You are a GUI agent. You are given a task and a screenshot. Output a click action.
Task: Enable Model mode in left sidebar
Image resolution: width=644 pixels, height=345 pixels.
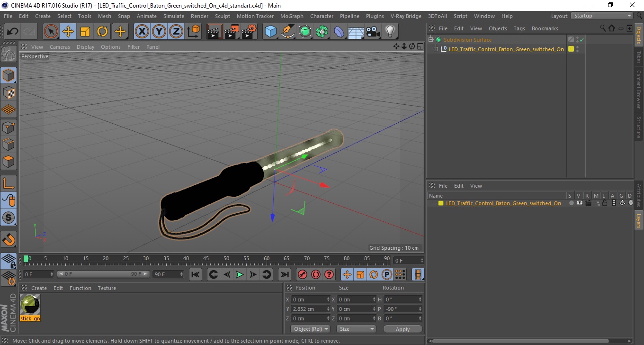pyautogui.click(x=9, y=75)
